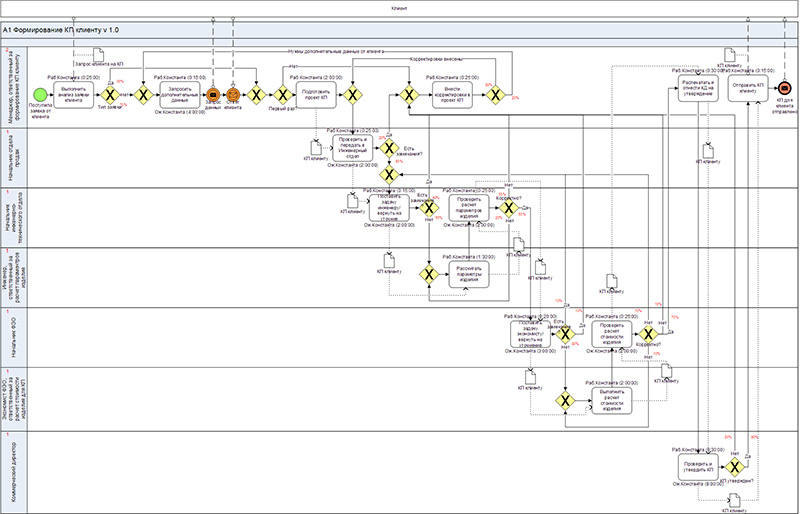Click the green start event circle
The image size is (800, 514).
point(40,95)
